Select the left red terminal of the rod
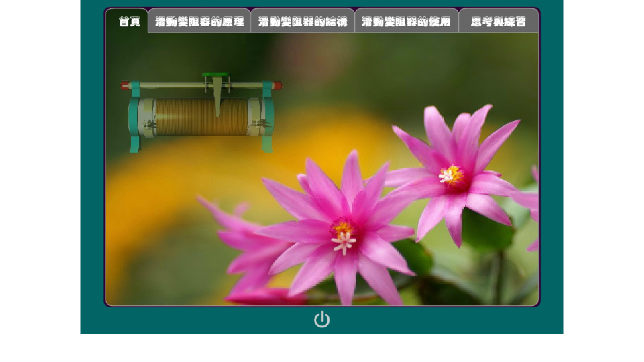Viewport: 644px width, 362px height. coord(125,85)
